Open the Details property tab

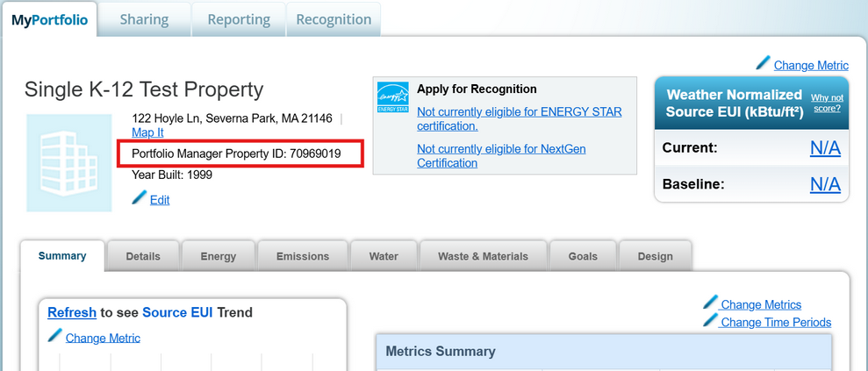143,257
